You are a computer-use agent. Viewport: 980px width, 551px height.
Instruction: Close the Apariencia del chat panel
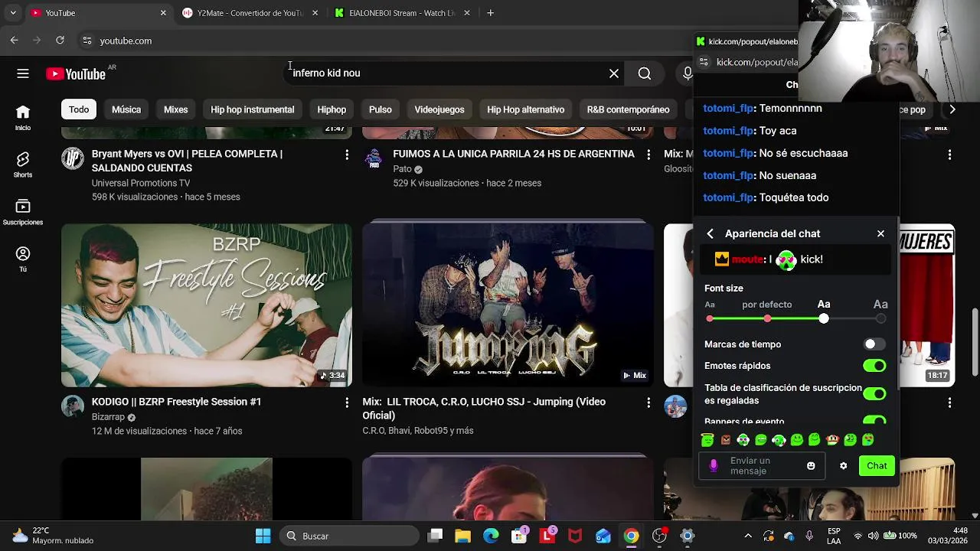pyautogui.click(x=880, y=233)
